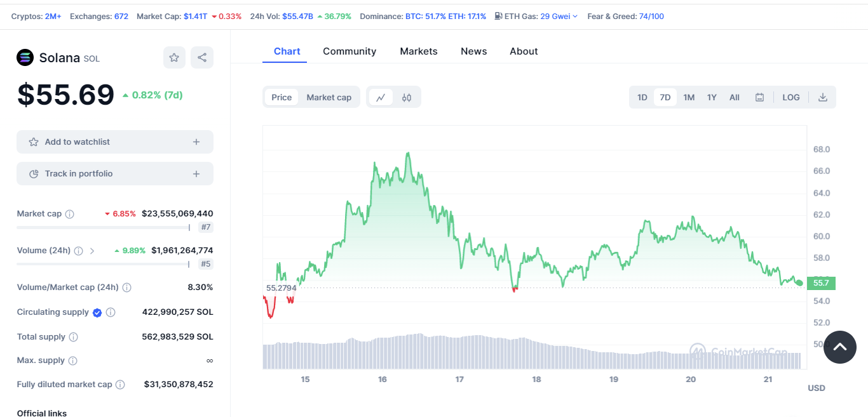Click the 8.30% Volume/Market cap value
The image size is (868, 417).
(200, 288)
